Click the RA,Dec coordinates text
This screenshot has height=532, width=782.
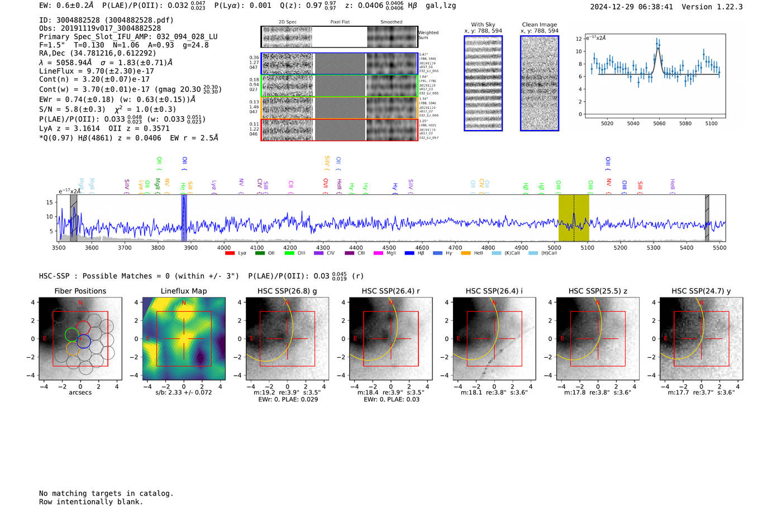(98, 54)
